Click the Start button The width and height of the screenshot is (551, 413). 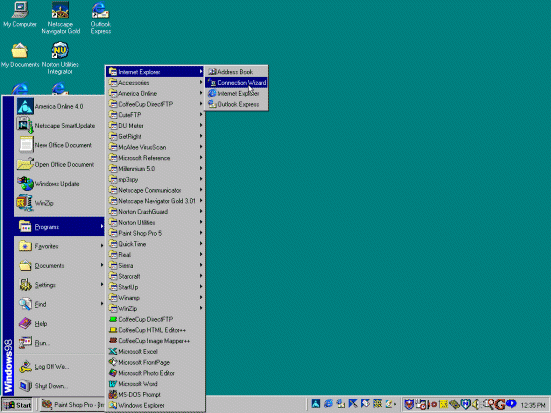[x=17, y=405]
